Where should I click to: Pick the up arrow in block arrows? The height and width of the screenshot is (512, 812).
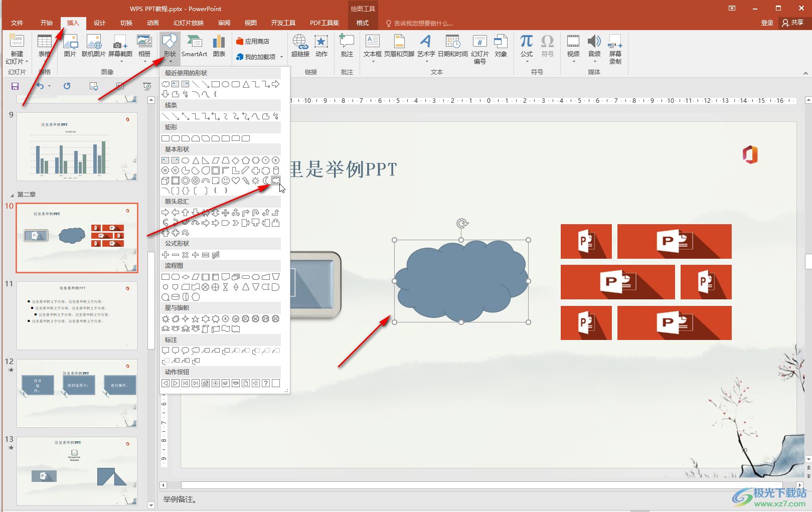click(x=185, y=213)
